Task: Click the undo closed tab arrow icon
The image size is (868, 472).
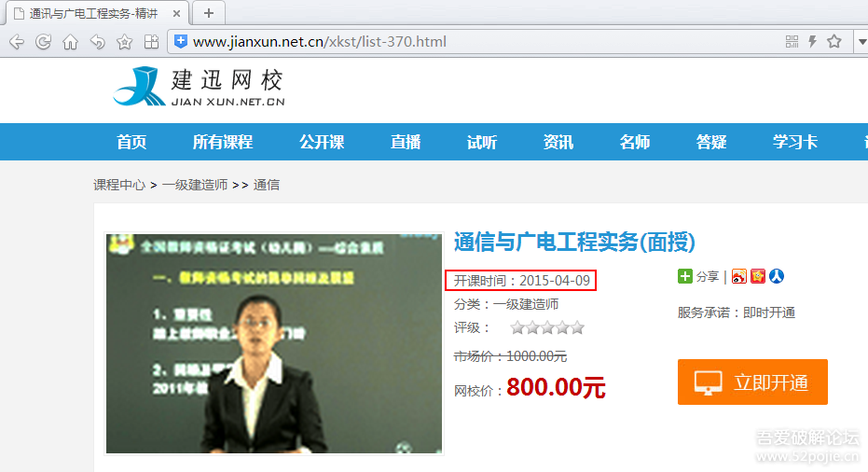Action: click(x=97, y=42)
